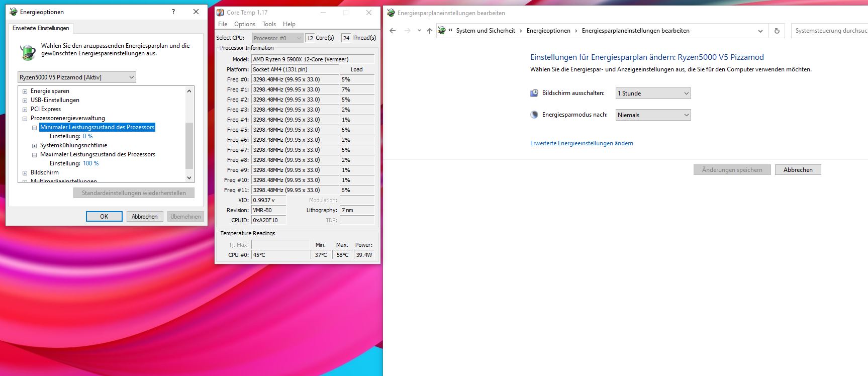Expand the USB-Einstellungen tree node
This screenshot has width=868, height=376.
click(25, 101)
